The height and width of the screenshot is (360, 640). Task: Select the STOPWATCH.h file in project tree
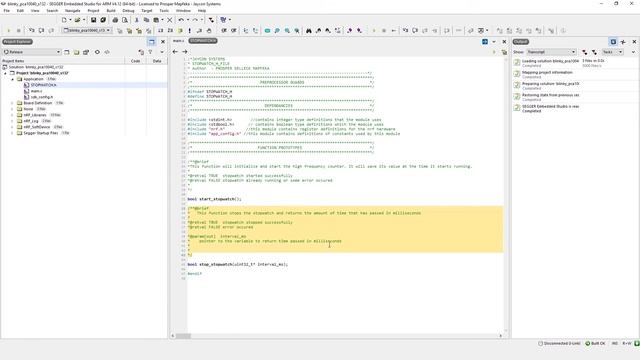[x=43, y=85]
